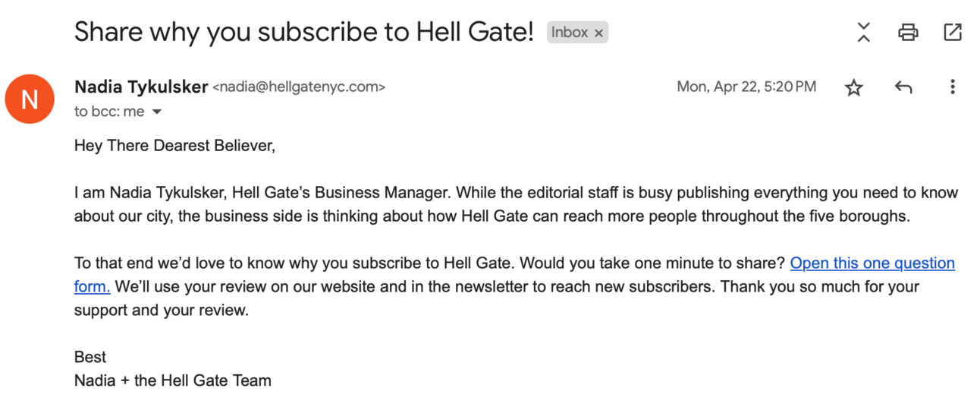Click the expand/collapse all messages arrows icon
The height and width of the screenshot is (407, 980).
click(x=863, y=32)
